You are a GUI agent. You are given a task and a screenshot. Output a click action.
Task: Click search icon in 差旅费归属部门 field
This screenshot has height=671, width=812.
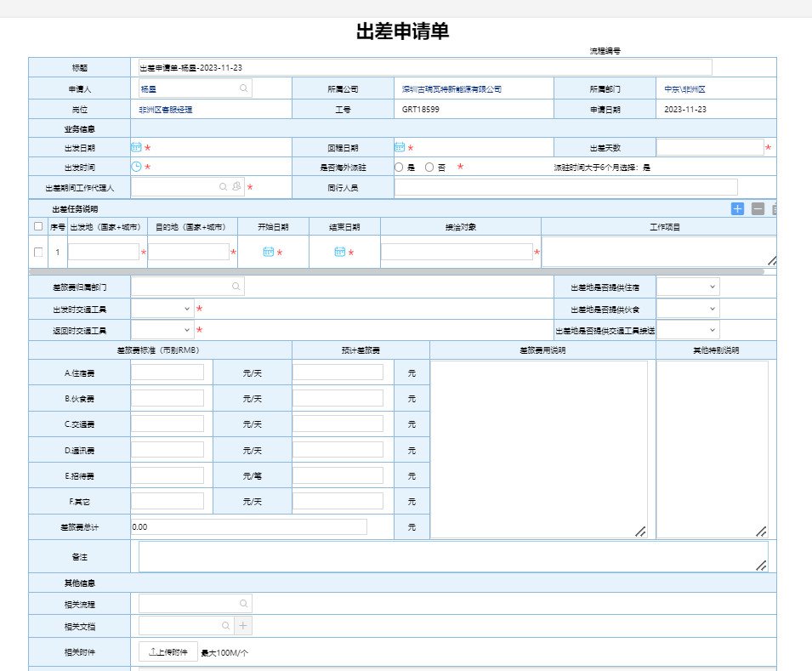[x=236, y=286]
